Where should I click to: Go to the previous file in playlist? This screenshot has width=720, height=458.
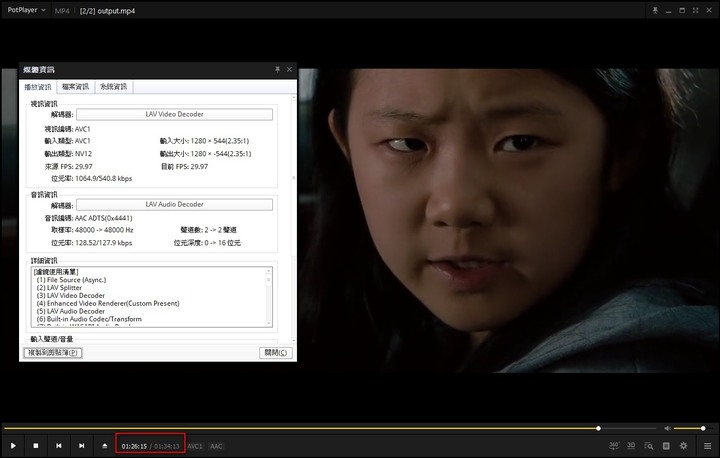point(59,446)
